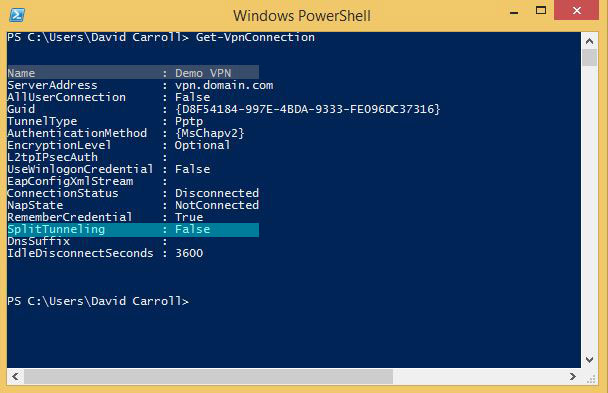The image size is (608, 393).
Task: Maximize the Windows PowerShell window
Action: pos(541,10)
